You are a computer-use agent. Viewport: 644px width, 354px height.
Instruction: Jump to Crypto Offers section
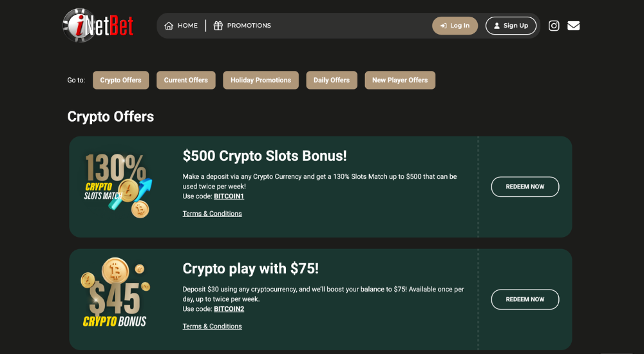click(x=120, y=80)
